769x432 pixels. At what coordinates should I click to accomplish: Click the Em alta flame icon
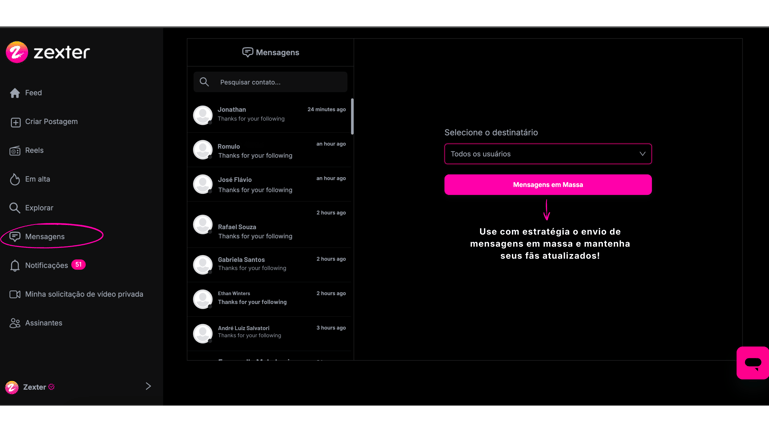pyautogui.click(x=15, y=179)
